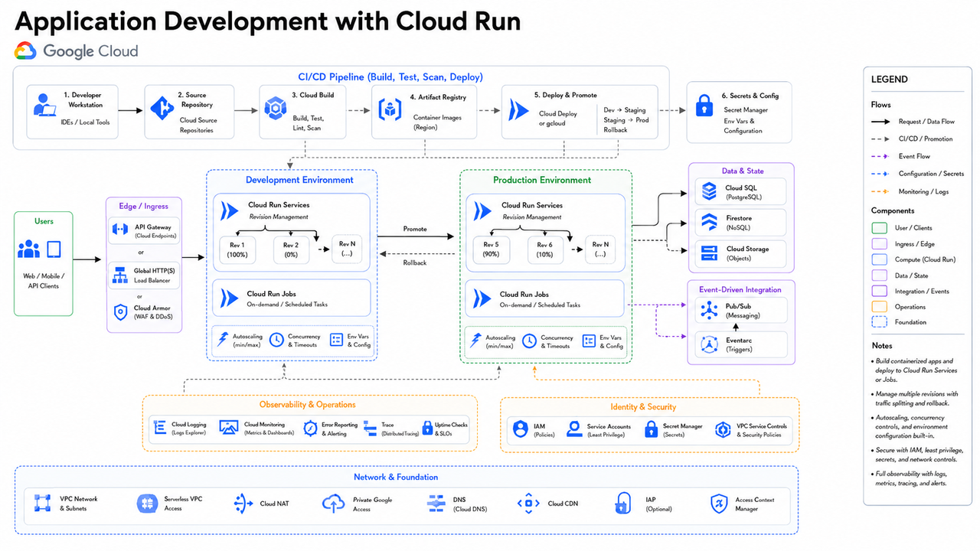Viewport: 980px width, 551px height.
Task: Click the Access Context Manager icon
Action: (719, 504)
